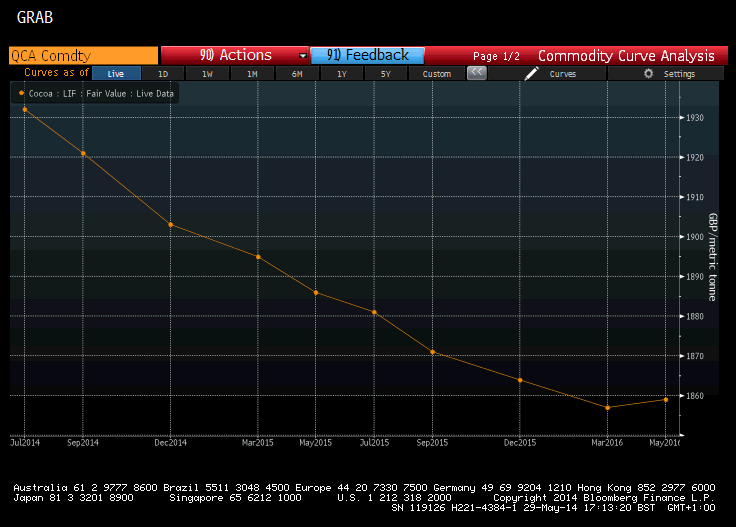Click the Sep2014 x-axis label
Screen dimensions: 736x527
tap(83, 443)
